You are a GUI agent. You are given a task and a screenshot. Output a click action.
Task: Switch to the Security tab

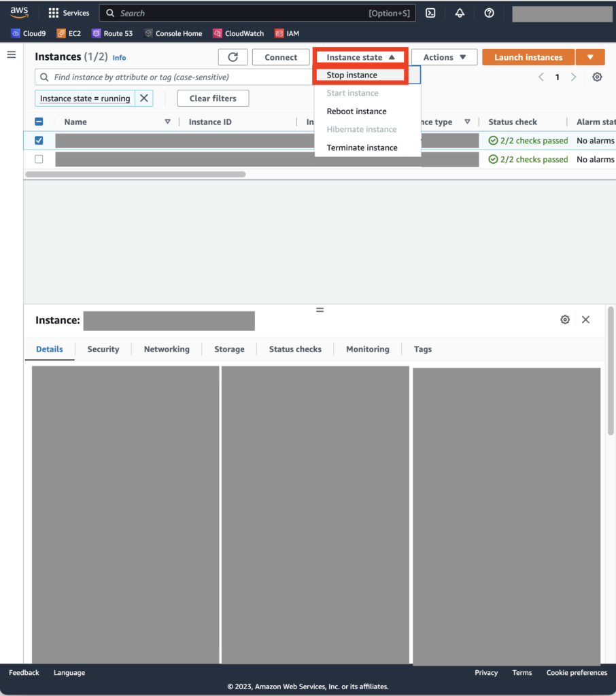(103, 349)
